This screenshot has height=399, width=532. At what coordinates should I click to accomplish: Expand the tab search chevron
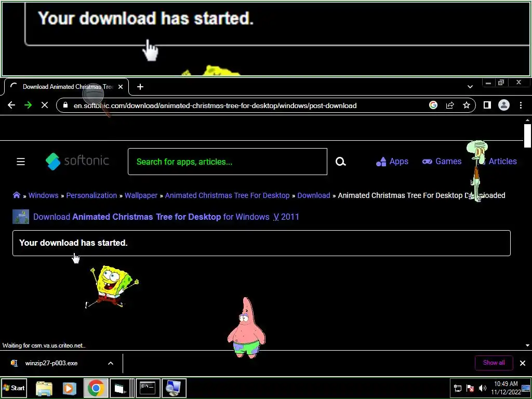click(x=470, y=87)
